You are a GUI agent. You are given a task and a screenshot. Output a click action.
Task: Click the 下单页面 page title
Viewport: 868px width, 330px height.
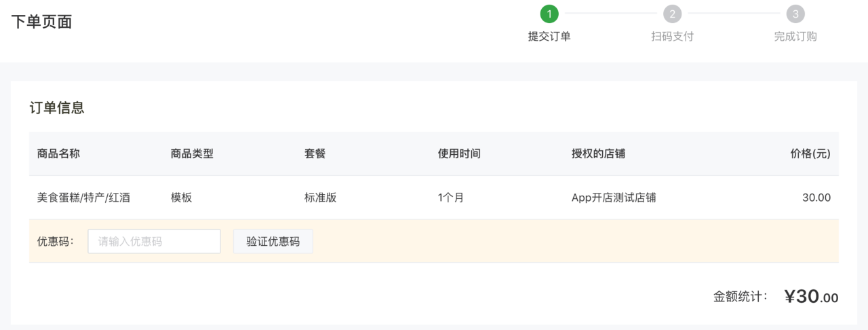[41, 22]
